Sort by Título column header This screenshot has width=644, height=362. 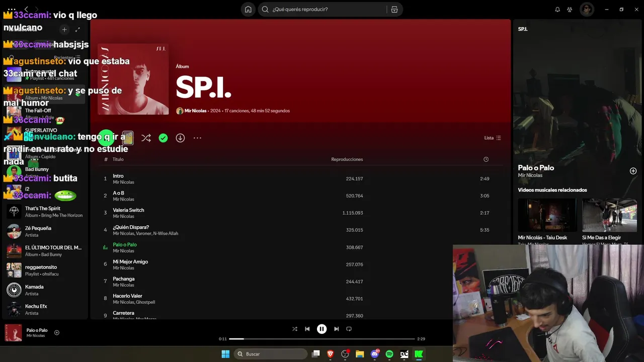coord(118,159)
